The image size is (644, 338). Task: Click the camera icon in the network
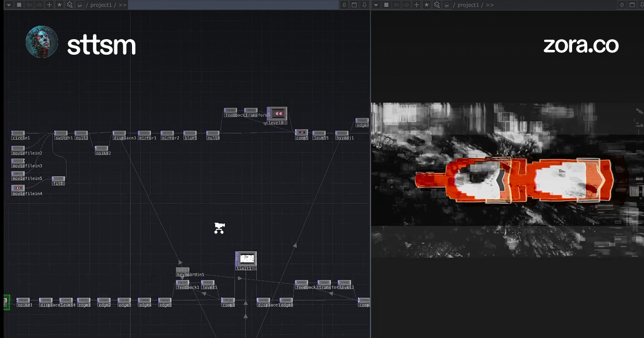click(219, 228)
